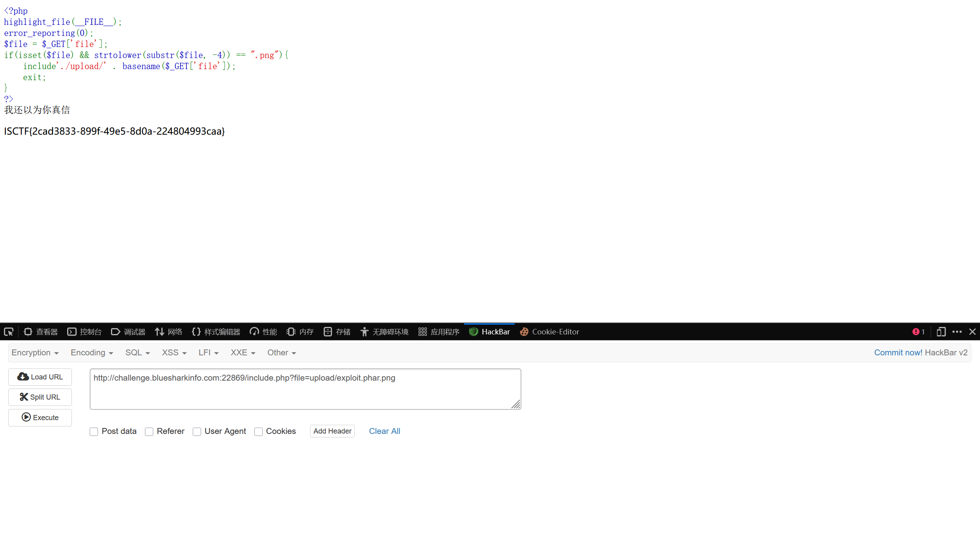
Task: Tick the Referer checkbox
Action: tap(149, 432)
